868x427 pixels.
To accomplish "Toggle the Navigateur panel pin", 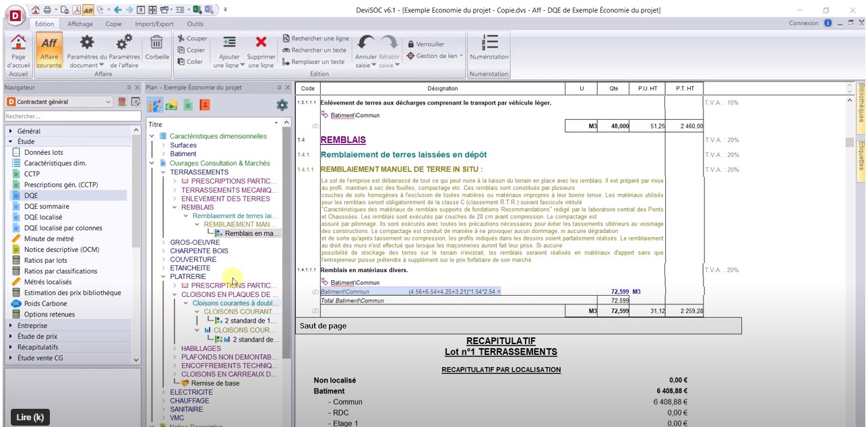I will (x=129, y=88).
